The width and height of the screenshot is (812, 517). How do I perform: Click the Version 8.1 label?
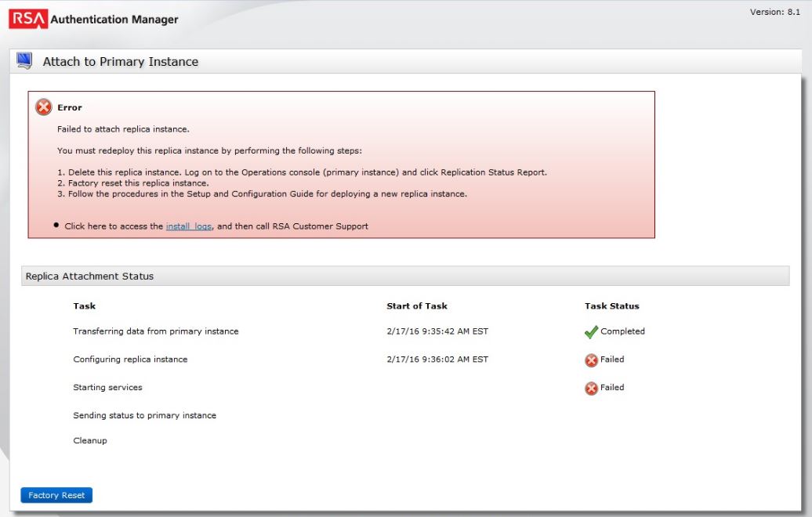(x=777, y=13)
